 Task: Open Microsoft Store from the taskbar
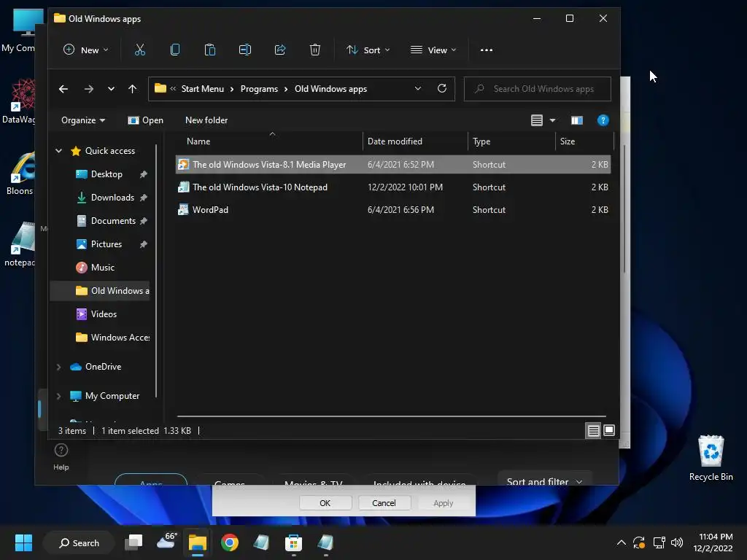[x=293, y=542]
